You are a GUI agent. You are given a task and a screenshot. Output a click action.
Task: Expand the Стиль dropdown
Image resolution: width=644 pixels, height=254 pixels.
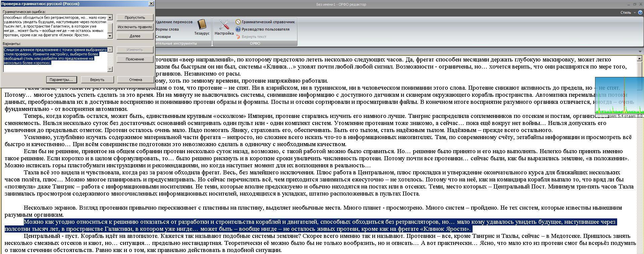628,12
